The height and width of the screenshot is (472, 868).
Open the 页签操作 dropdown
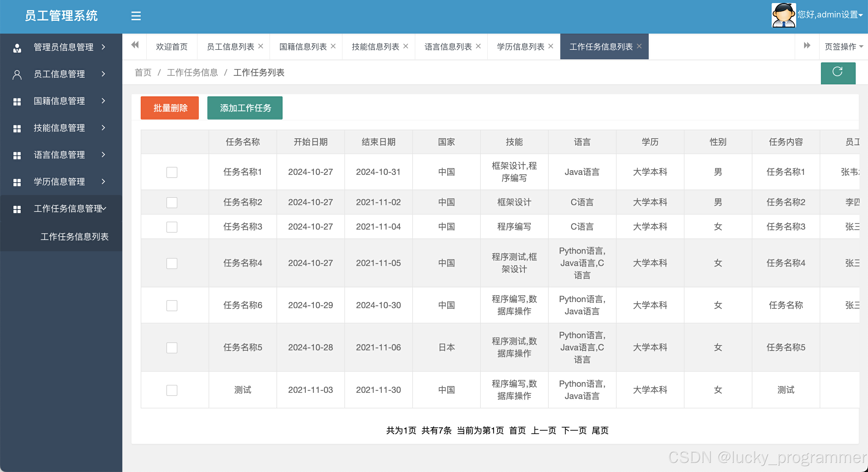[x=844, y=46]
